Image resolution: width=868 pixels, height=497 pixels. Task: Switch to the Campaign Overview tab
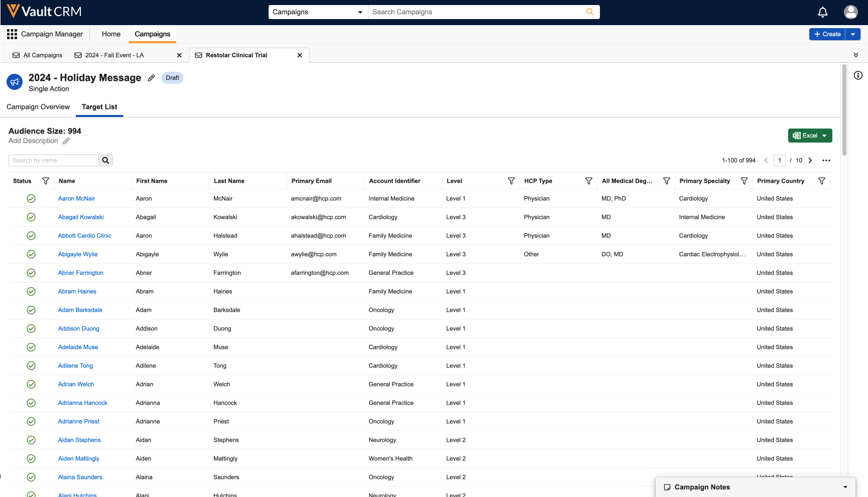click(x=38, y=107)
